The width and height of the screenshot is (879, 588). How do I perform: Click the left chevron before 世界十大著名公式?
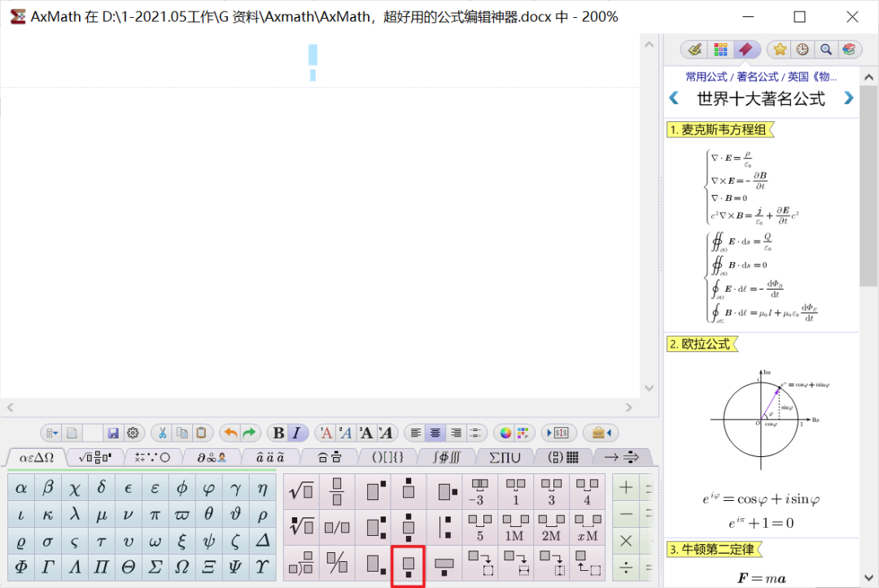674,98
